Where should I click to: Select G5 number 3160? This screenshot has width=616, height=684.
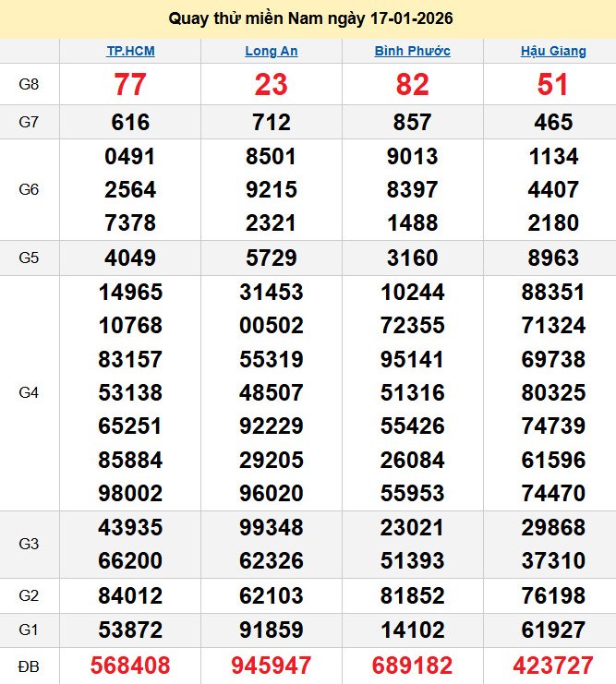click(x=412, y=258)
